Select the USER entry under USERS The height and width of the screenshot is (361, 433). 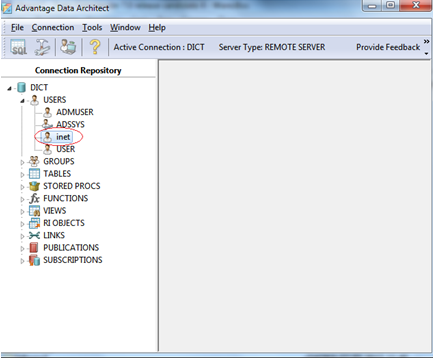66,149
